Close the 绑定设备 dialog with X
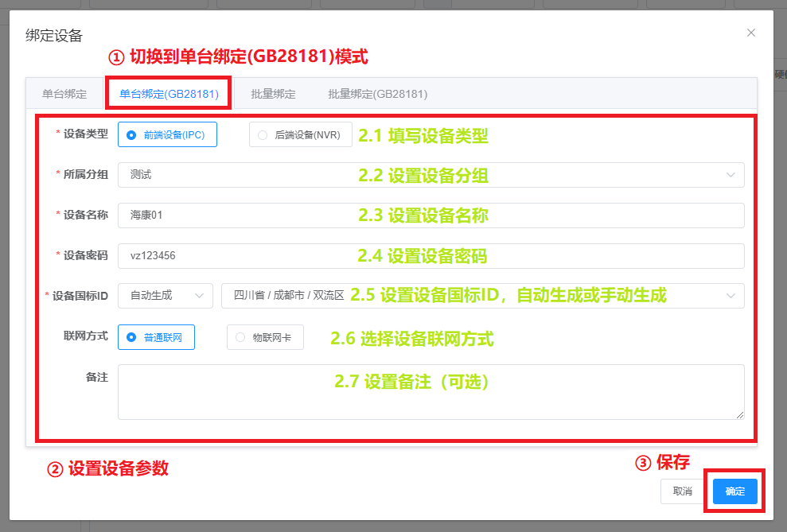Viewport: 787px width, 532px height. [751, 33]
